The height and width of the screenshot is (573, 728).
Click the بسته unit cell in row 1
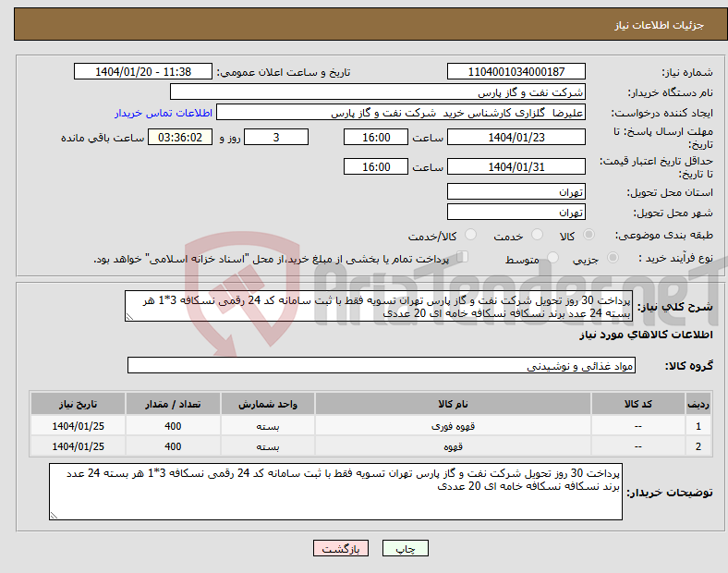[x=268, y=426]
